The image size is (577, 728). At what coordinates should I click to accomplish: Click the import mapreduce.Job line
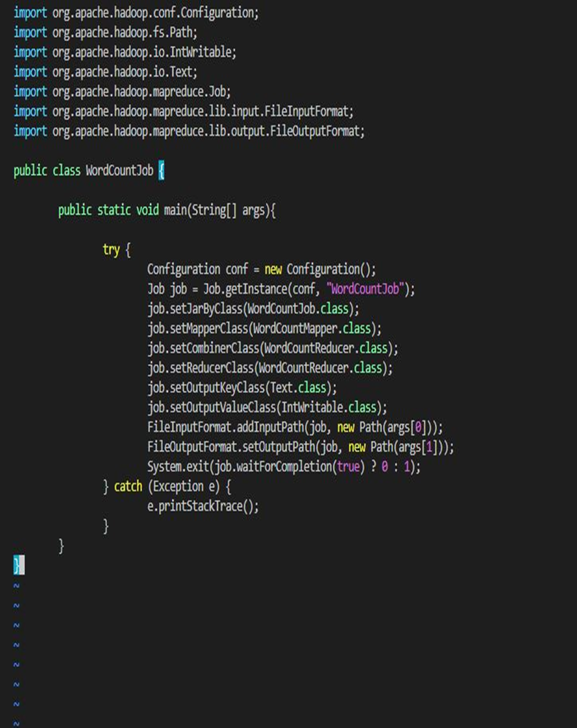point(122,92)
